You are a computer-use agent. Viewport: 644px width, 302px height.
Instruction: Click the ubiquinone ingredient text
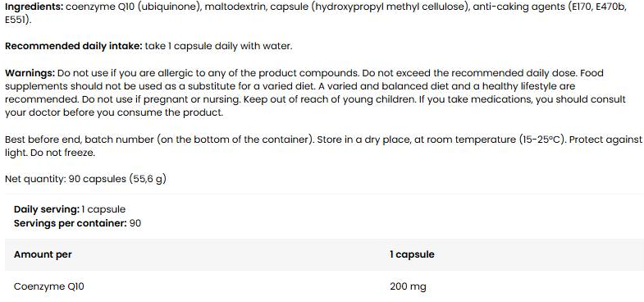coord(168,8)
